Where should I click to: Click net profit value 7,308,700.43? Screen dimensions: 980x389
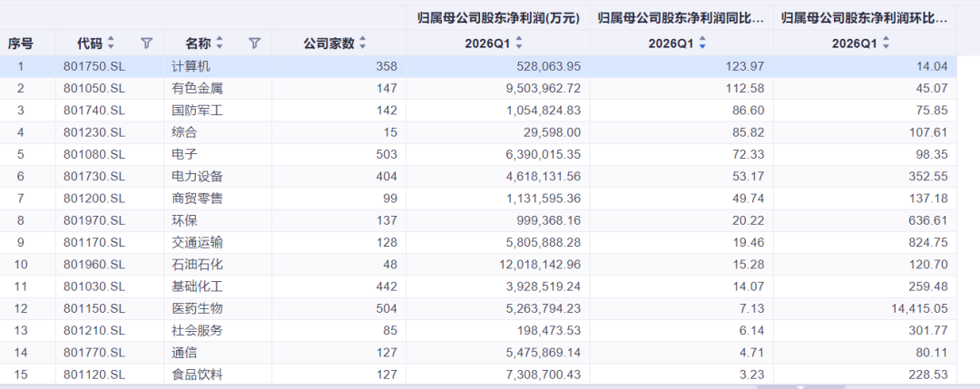tap(544, 374)
